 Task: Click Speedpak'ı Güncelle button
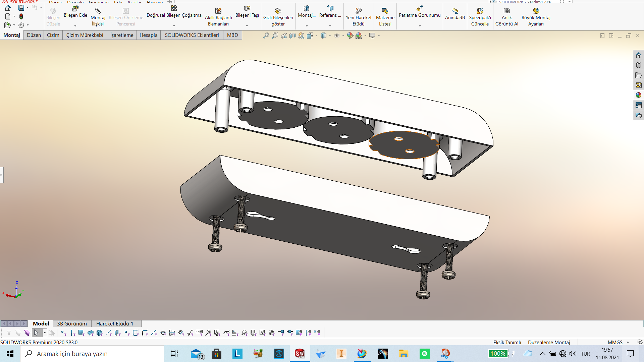(480, 17)
